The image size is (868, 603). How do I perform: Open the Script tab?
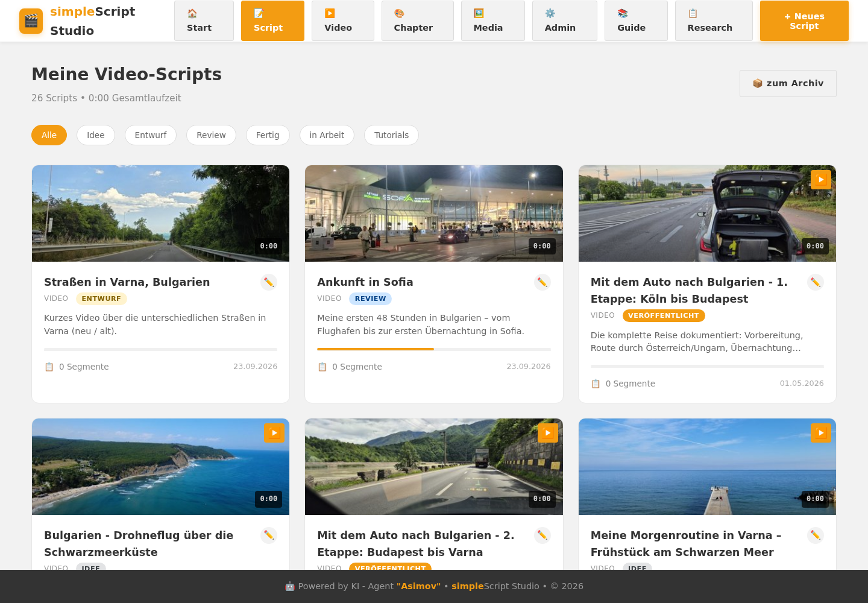[272, 21]
